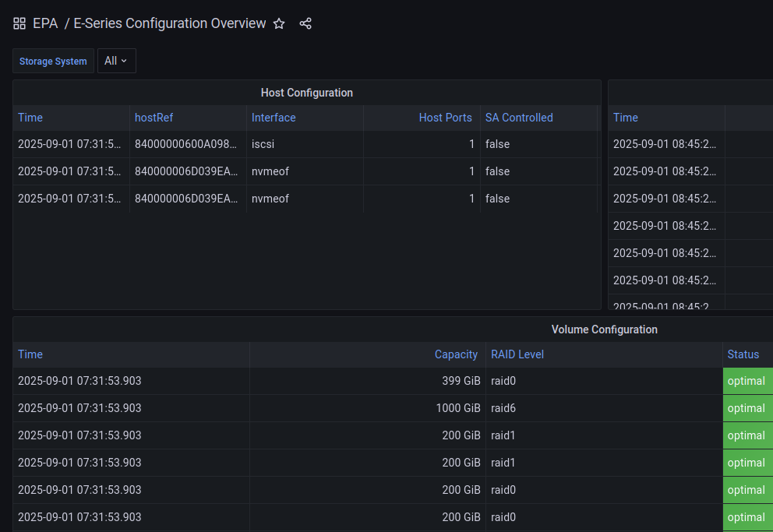The width and height of the screenshot is (773, 532).
Task: Open the Volume Configuration panel title menu
Action: [605, 329]
